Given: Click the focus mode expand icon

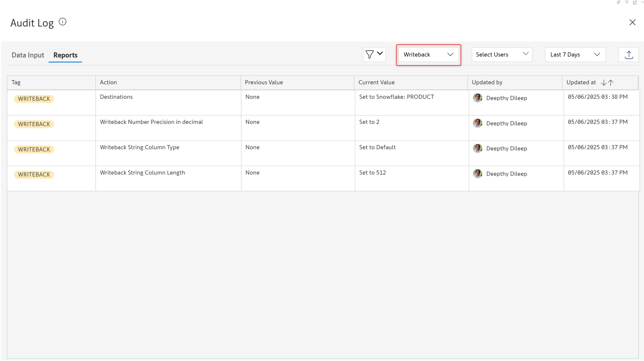Looking at the screenshot, I should pyautogui.click(x=635, y=2).
